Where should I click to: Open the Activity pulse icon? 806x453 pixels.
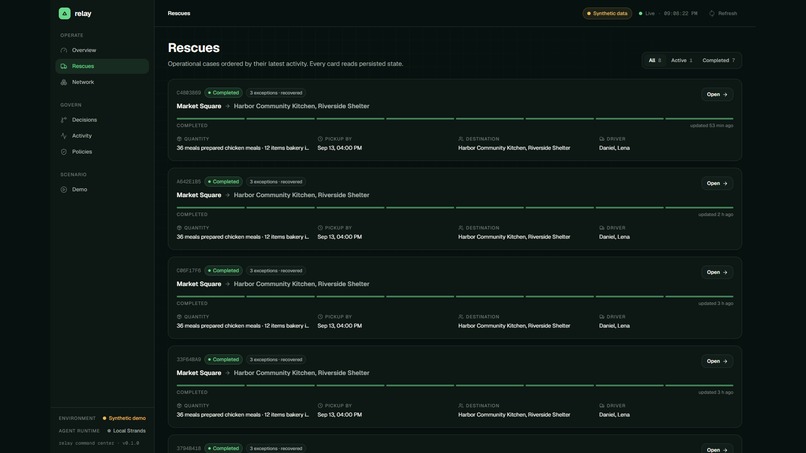coord(64,136)
